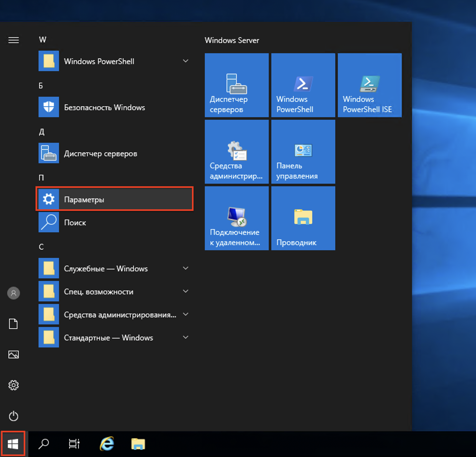476x457 pixels.
Task: Launch the Windows PowerShell ISE tile
Action: 370,85
